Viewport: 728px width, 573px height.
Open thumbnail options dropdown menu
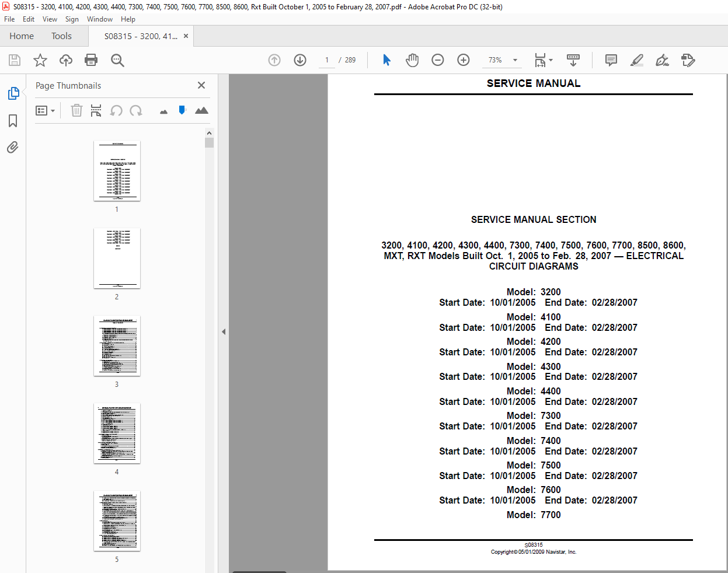tap(45, 110)
